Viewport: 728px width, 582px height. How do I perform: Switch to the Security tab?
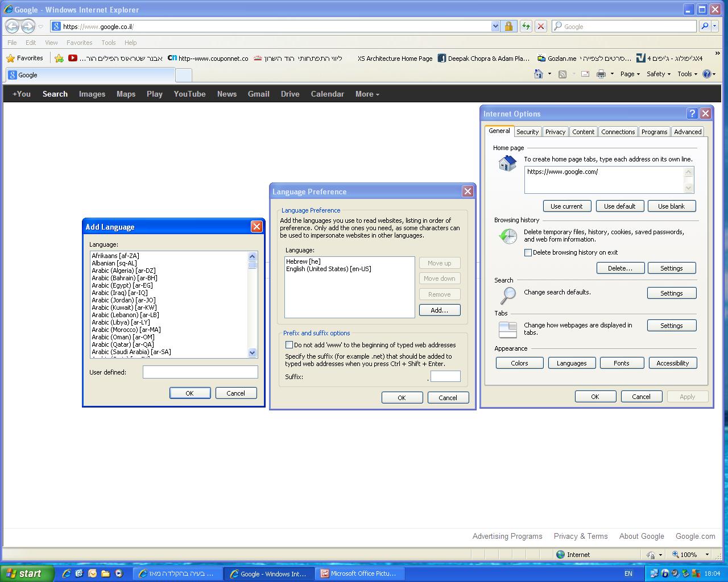[527, 132]
